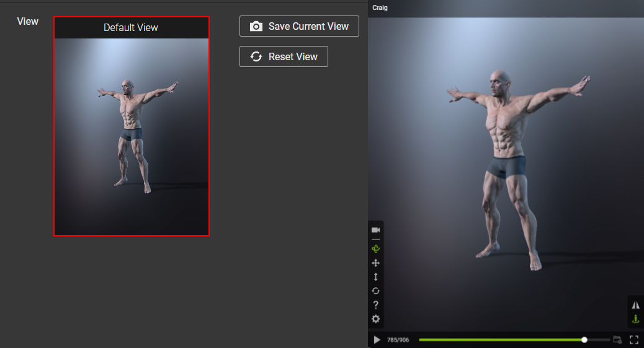Toggle the mirror animation triangles icon

tap(635, 305)
